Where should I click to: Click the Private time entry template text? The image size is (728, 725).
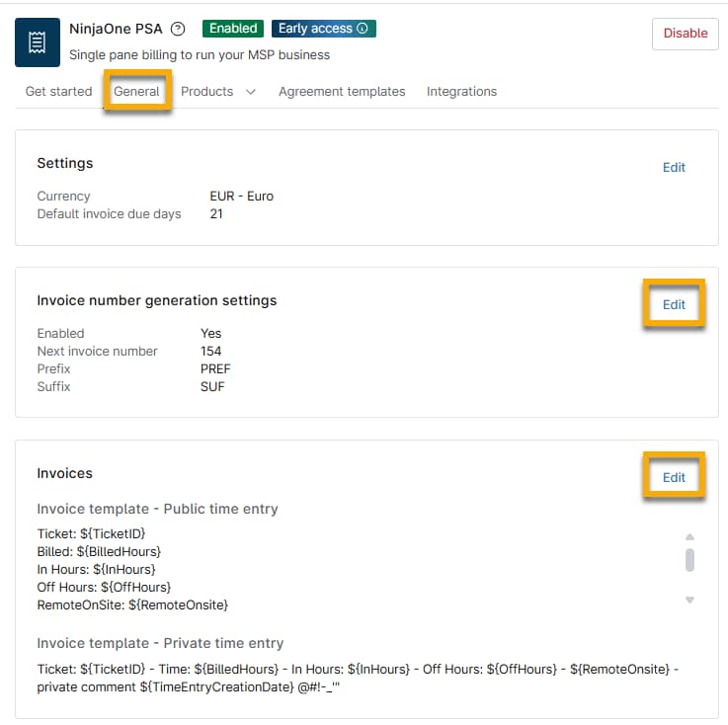pyautogui.click(x=356, y=679)
